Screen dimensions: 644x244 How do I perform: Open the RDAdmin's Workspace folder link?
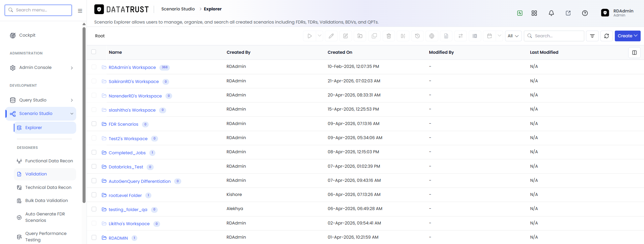[x=132, y=68]
